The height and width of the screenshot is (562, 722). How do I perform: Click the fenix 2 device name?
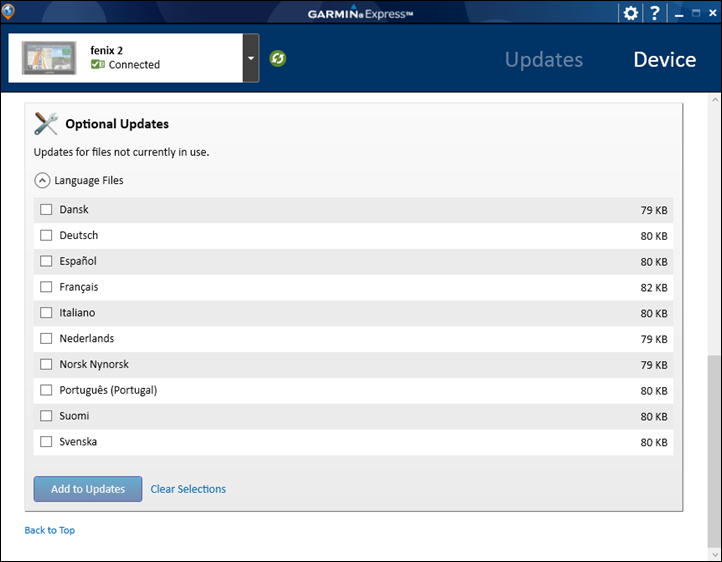click(x=106, y=50)
